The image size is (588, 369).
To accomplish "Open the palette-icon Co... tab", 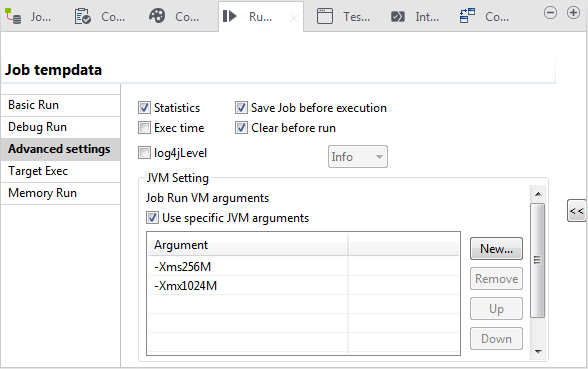I will point(174,16).
